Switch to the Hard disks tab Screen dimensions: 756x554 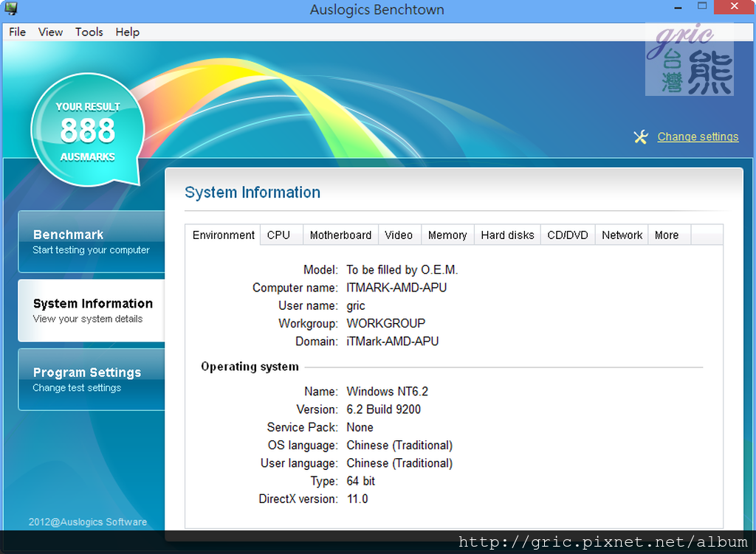pos(507,235)
